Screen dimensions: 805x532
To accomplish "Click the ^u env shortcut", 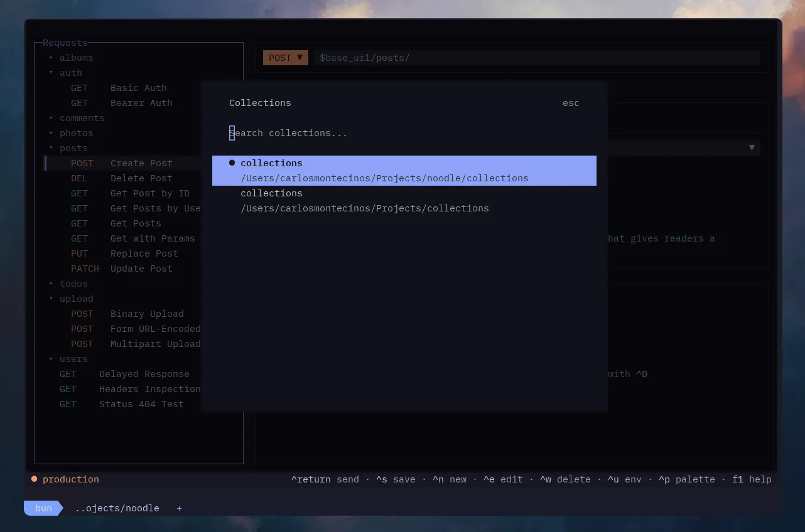I will [x=625, y=479].
